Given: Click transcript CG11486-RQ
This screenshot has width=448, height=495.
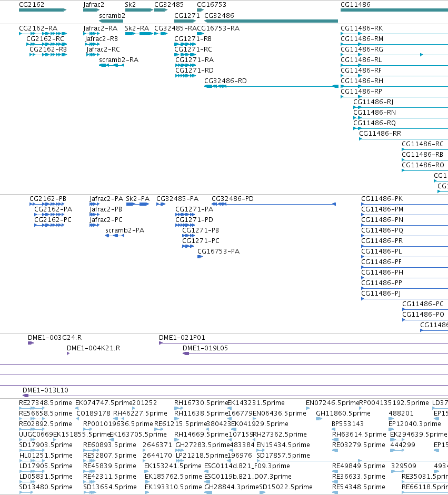Looking at the screenshot, I should click(374, 123).
